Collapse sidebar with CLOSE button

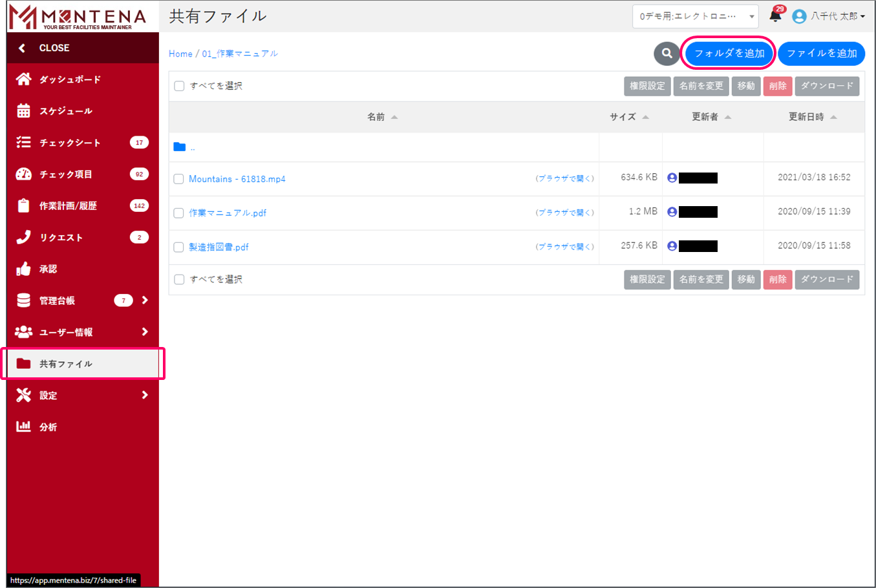pos(54,48)
